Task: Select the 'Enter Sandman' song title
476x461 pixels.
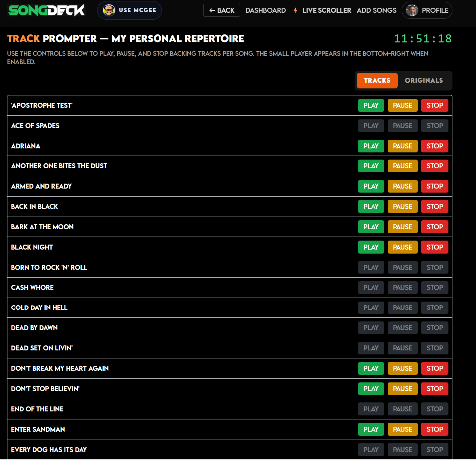Action: point(38,429)
